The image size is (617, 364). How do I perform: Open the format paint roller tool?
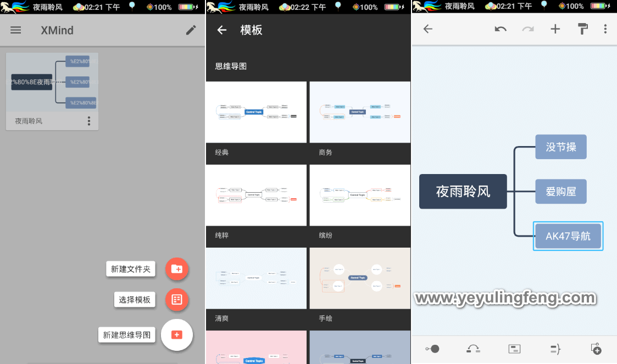click(583, 29)
